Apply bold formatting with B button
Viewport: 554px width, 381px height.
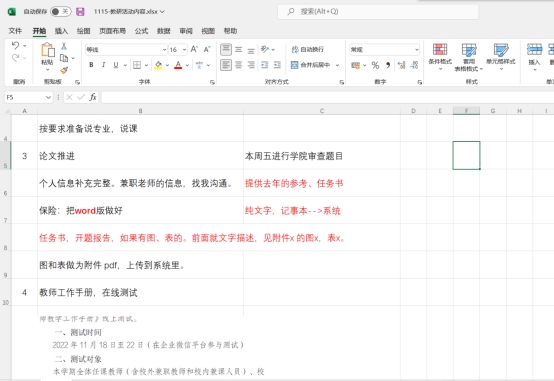(91, 65)
